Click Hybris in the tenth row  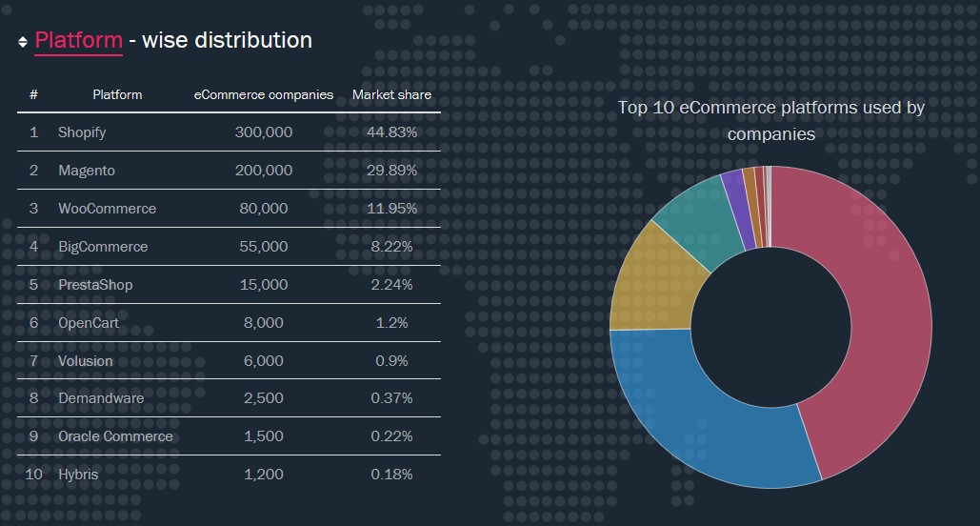point(78,474)
